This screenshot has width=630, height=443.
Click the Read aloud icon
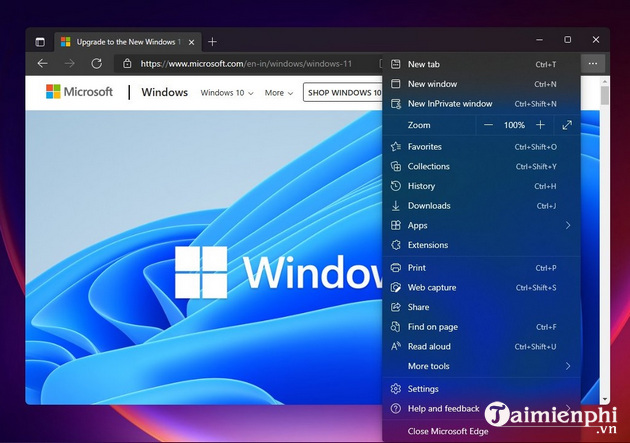[x=396, y=346]
